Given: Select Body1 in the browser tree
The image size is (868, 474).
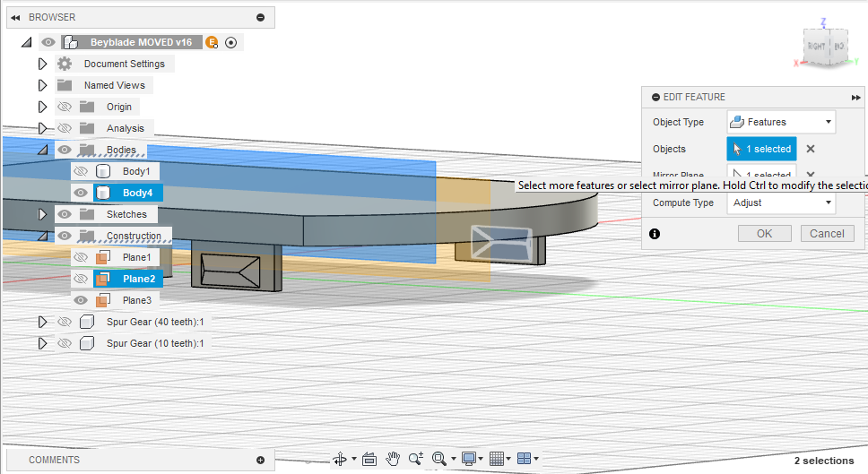Looking at the screenshot, I should click(136, 171).
